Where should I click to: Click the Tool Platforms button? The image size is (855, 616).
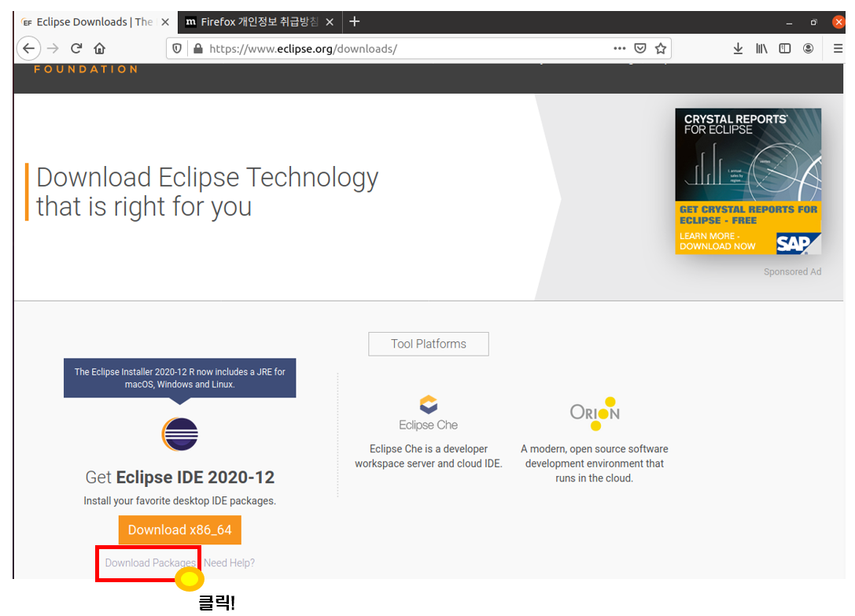429,344
